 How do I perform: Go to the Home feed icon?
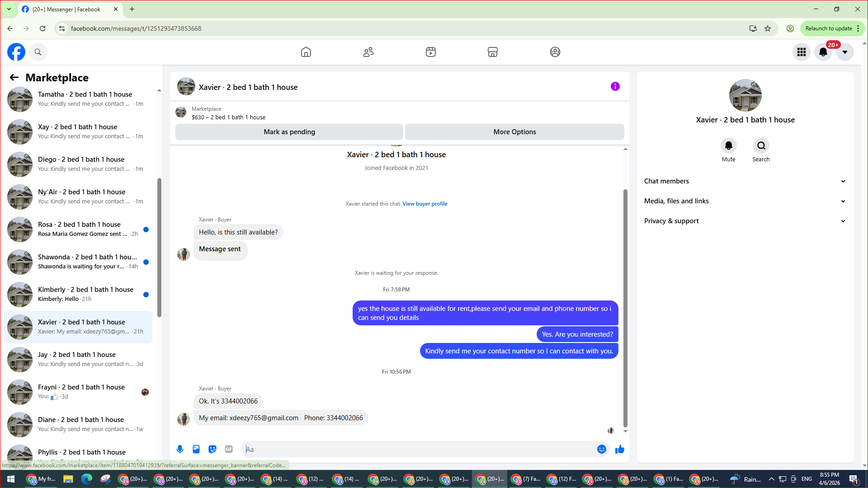tap(306, 52)
